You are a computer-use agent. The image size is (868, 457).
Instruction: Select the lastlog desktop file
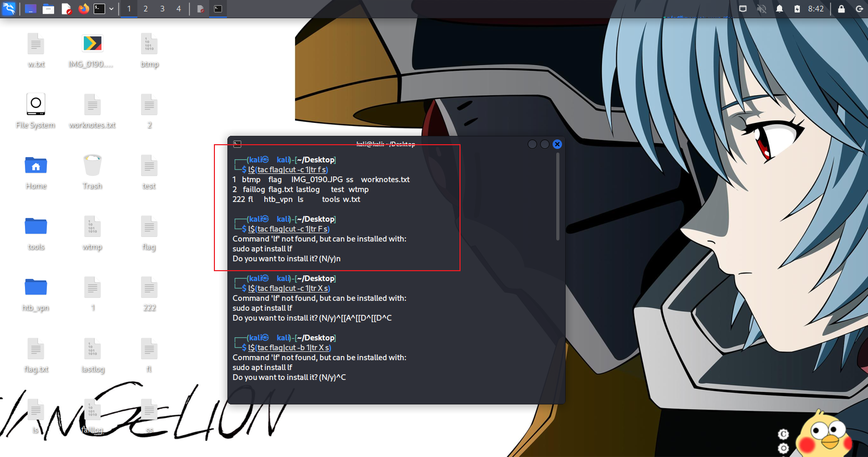(92, 355)
